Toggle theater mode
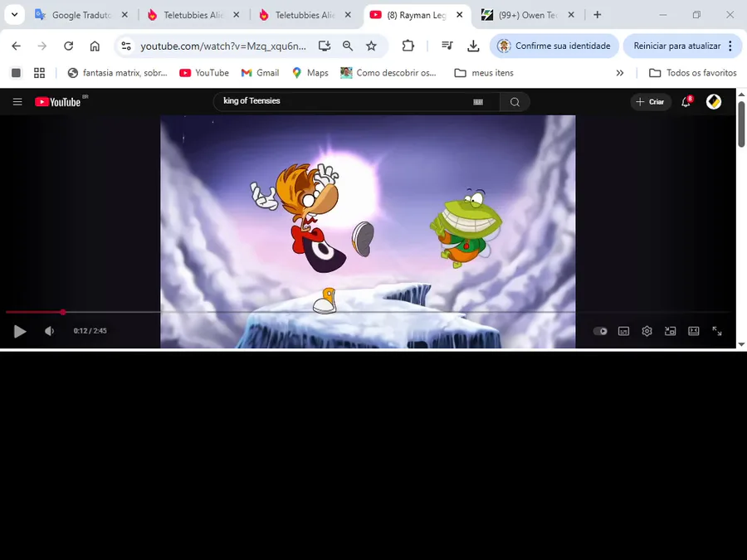 (x=694, y=331)
